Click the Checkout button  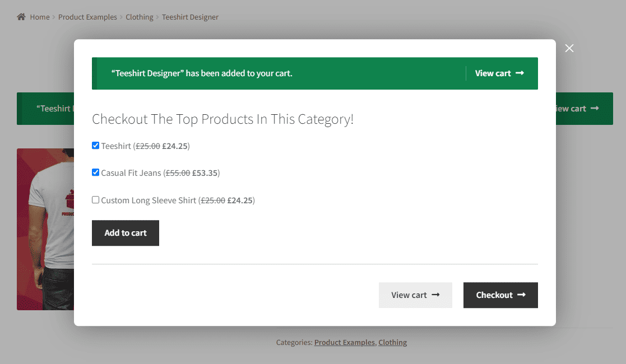coord(500,295)
